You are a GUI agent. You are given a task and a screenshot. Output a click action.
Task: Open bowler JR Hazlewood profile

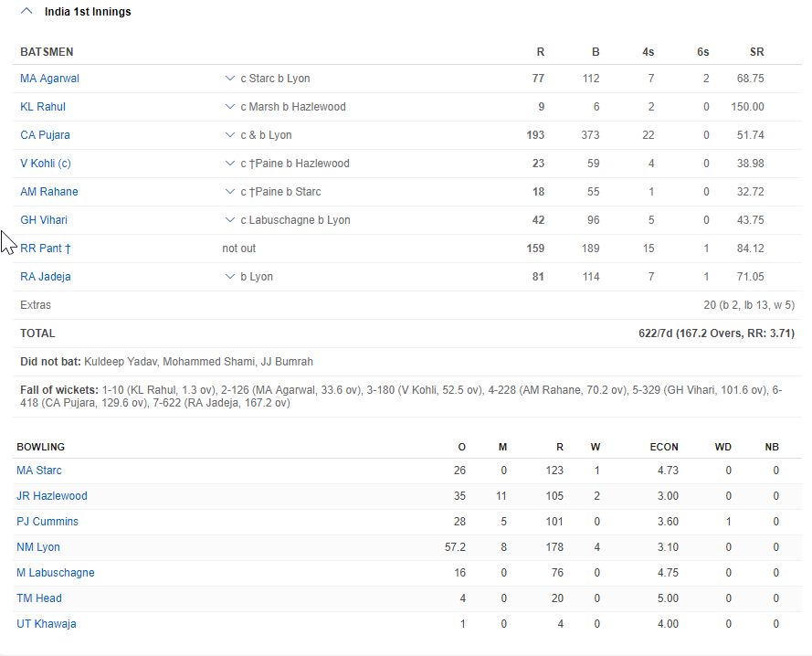click(x=52, y=496)
